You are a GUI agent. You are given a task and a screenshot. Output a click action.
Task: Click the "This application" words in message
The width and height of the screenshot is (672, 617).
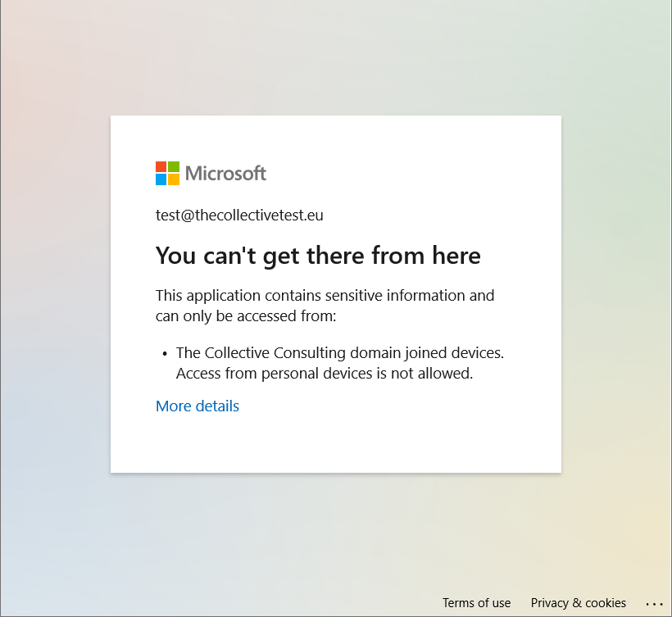(x=208, y=295)
